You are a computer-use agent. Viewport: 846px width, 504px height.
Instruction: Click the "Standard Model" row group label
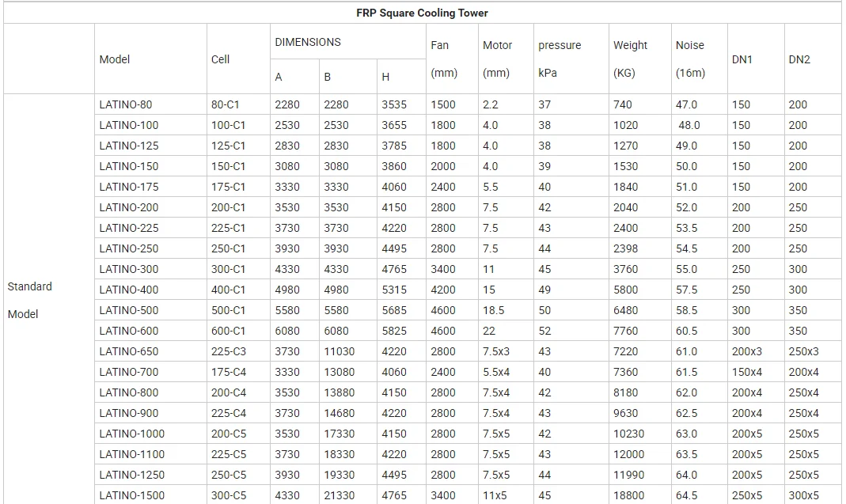29,300
